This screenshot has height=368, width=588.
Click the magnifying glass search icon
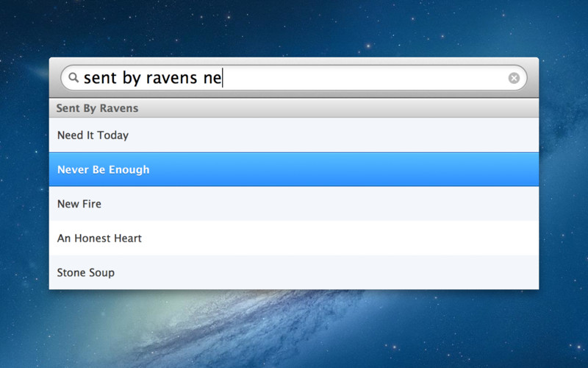point(73,78)
